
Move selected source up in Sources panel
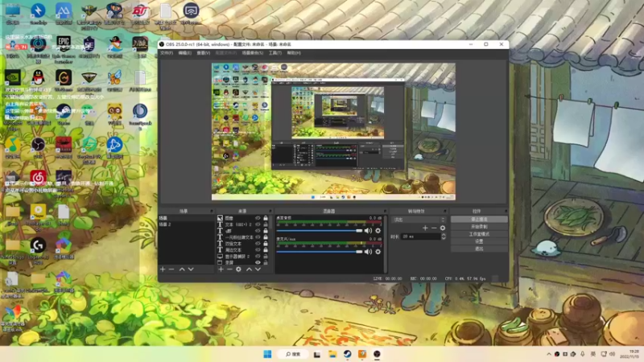click(249, 269)
